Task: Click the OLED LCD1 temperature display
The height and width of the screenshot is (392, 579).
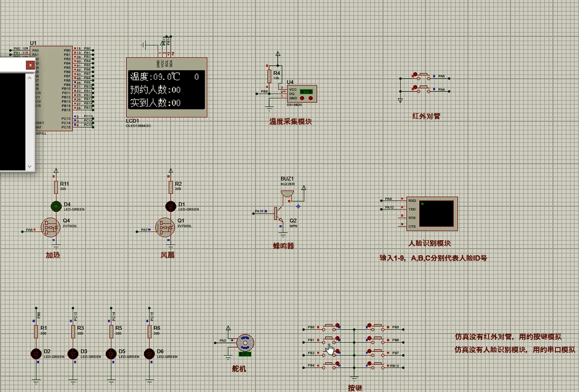Action: click(x=166, y=89)
